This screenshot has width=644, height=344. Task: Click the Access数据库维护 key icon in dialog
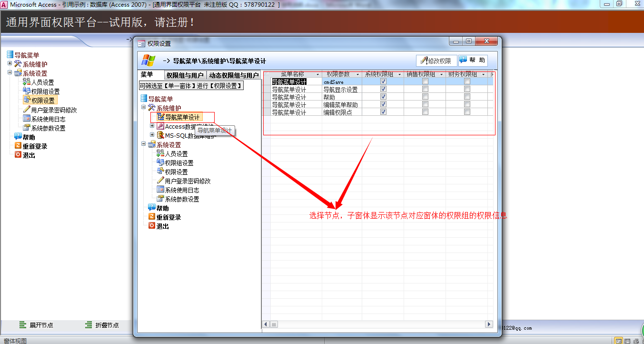160,126
